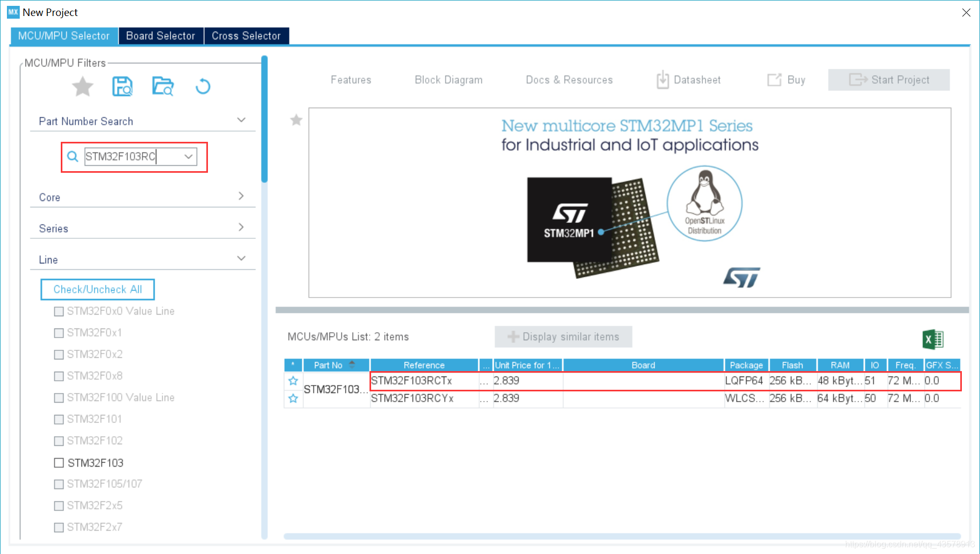Toggle STM32F0x2 checkbox
Image resolution: width=980 pixels, height=554 pixels.
[59, 355]
